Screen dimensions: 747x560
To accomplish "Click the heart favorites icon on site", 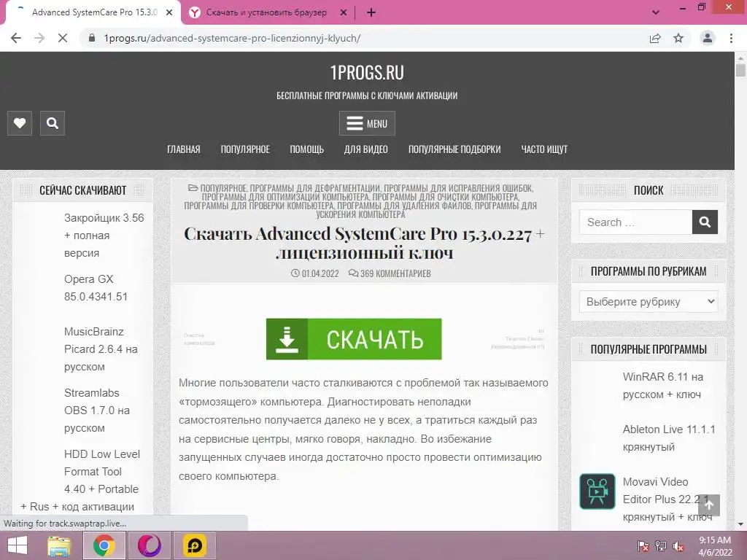I will [x=20, y=123].
